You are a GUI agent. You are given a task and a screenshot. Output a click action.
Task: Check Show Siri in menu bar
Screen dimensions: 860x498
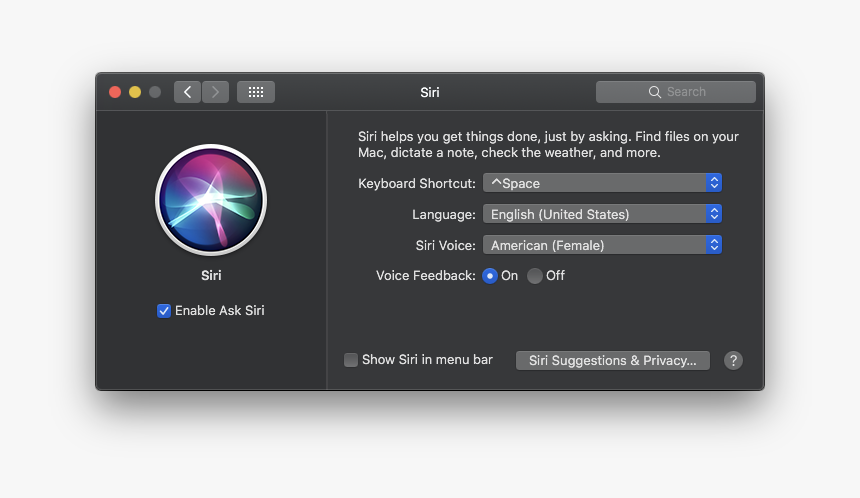coord(351,360)
